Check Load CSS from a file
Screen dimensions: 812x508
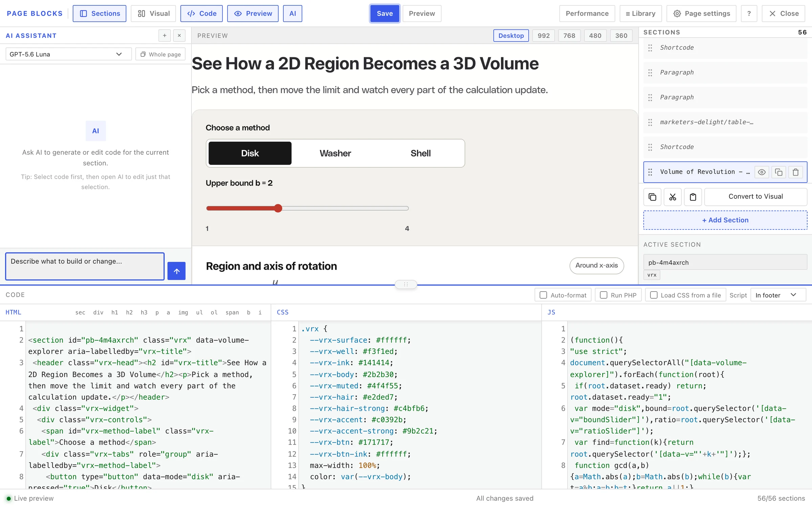[x=654, y=295]
